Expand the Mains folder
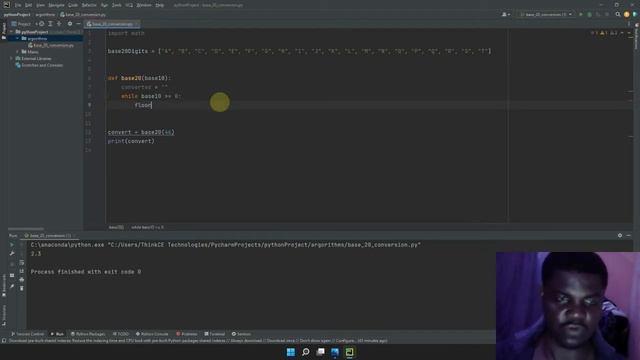The width and height of the screenshot is (640, 360). [18, 52]
